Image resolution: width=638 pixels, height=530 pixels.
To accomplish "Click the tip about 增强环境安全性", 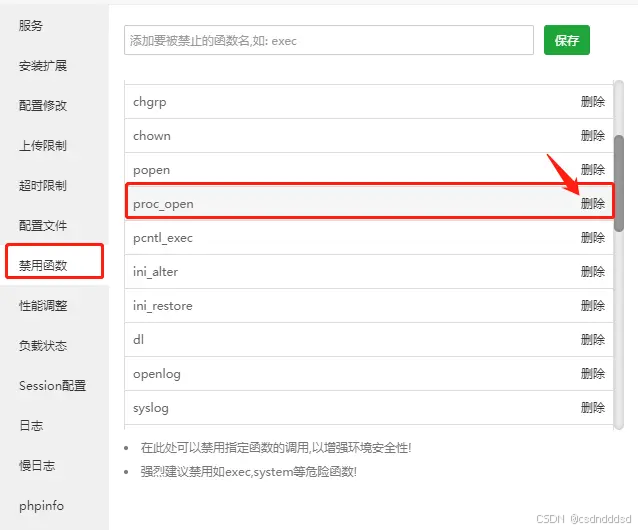I will pyautogui.click(x=276, y=448).
